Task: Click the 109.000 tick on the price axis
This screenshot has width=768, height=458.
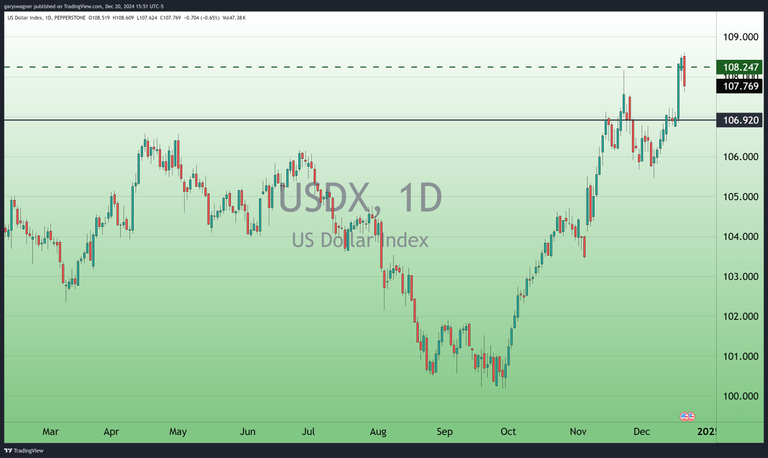Action: [x=740, y=37]
